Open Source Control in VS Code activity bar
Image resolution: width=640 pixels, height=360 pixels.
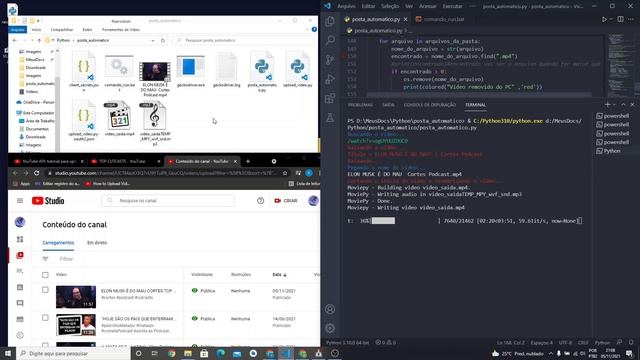(x=330, y=60)
